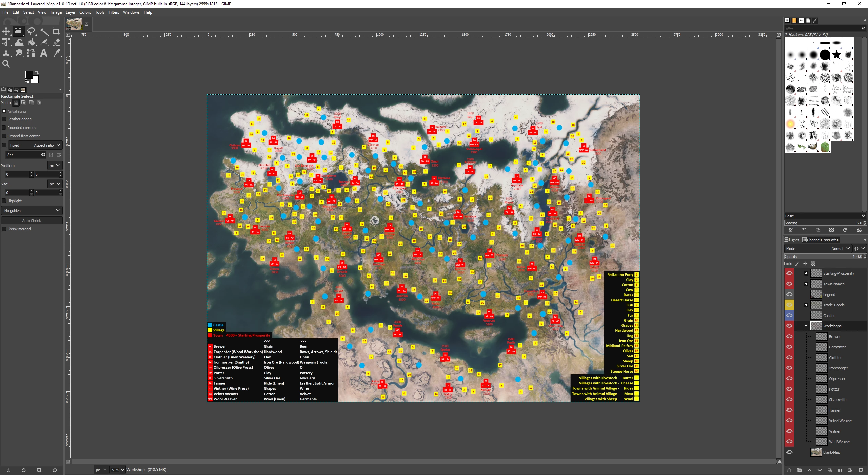
Task: Select the Eraser tool
Action: [57, 42]
